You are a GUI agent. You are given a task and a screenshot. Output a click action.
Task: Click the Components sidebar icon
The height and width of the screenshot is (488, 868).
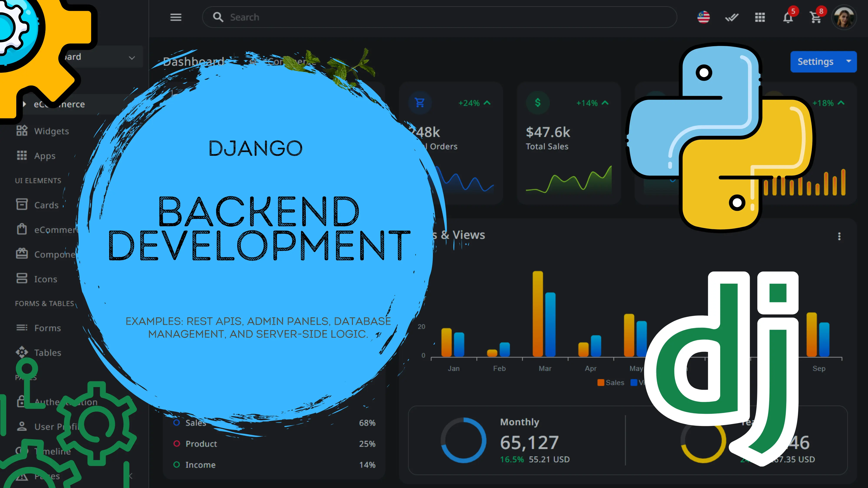pos(22,254)
